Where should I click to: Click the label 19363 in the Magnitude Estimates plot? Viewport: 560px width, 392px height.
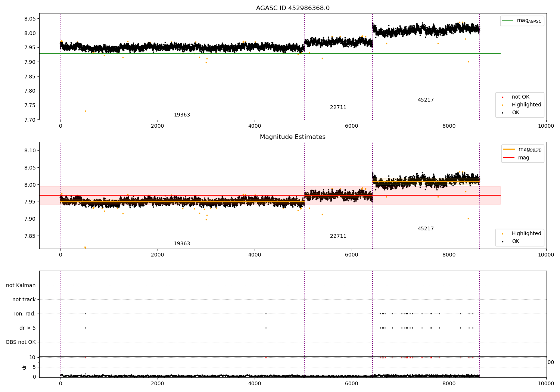pos(182,244)
